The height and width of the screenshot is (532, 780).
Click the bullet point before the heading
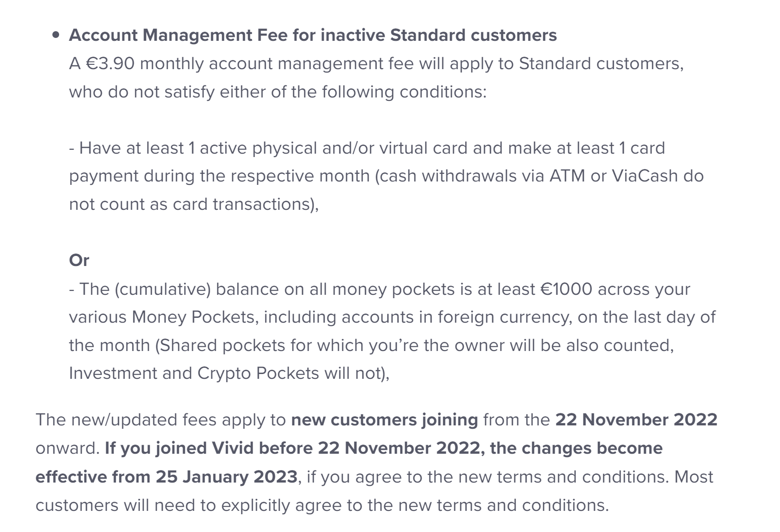click(57, 35)
